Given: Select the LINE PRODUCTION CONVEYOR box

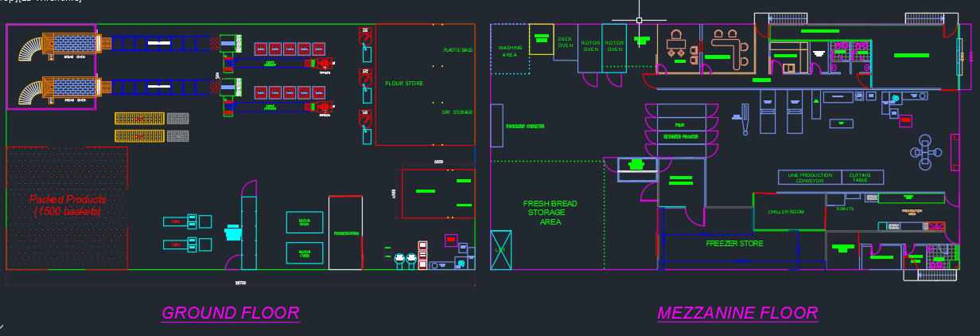Looking at the screenshot, I should click(x=810, y=178).
